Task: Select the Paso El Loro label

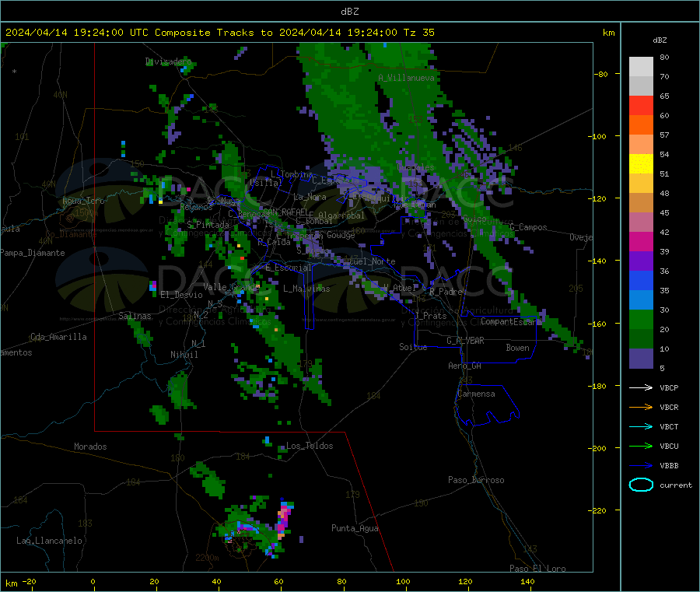Action: 537,569
